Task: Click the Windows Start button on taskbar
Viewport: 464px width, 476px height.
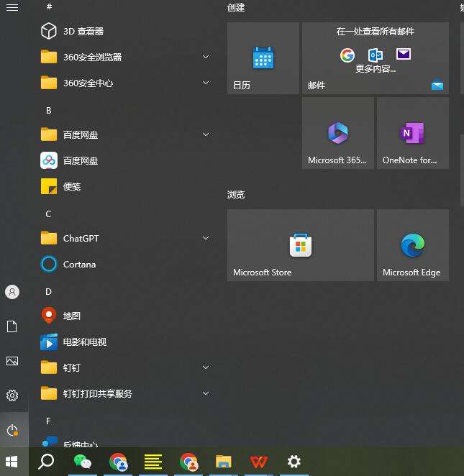Action: (12, 462)
